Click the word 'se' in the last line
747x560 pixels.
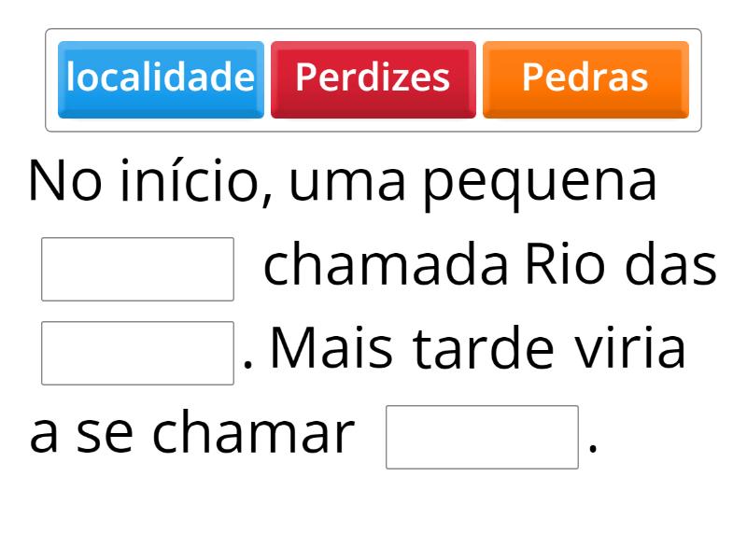99,434
